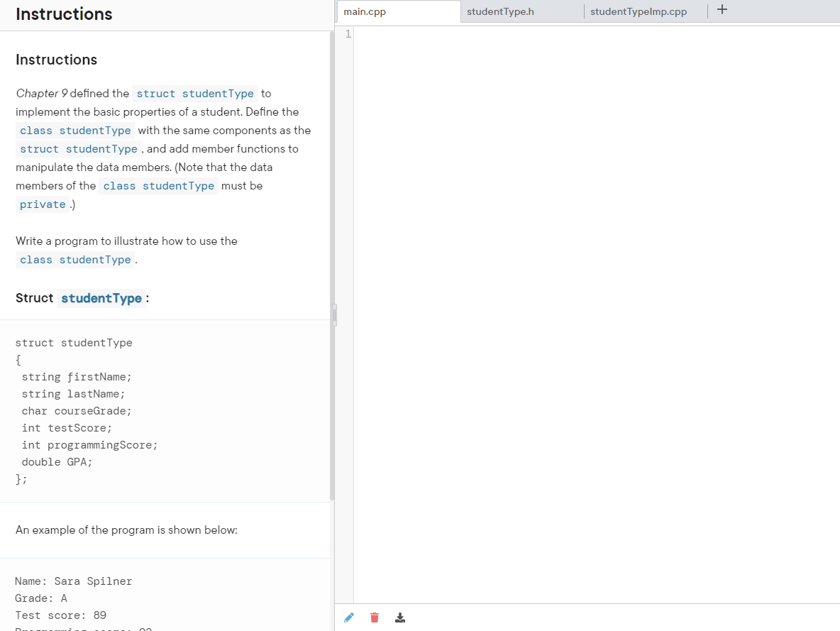This screenshot has height=631, width=840.
Task: Click the plus icon to add a new file
Action: point(722,9)
